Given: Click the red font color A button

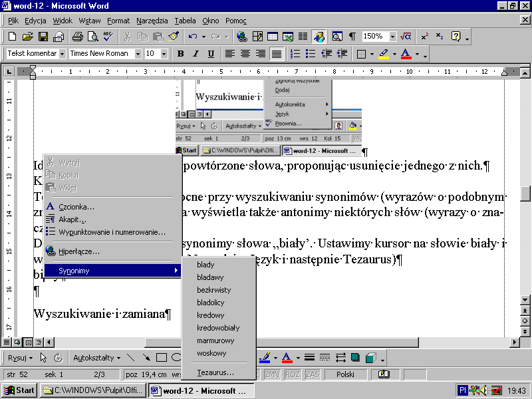Looking at the screenshot, I should point(406,54).
